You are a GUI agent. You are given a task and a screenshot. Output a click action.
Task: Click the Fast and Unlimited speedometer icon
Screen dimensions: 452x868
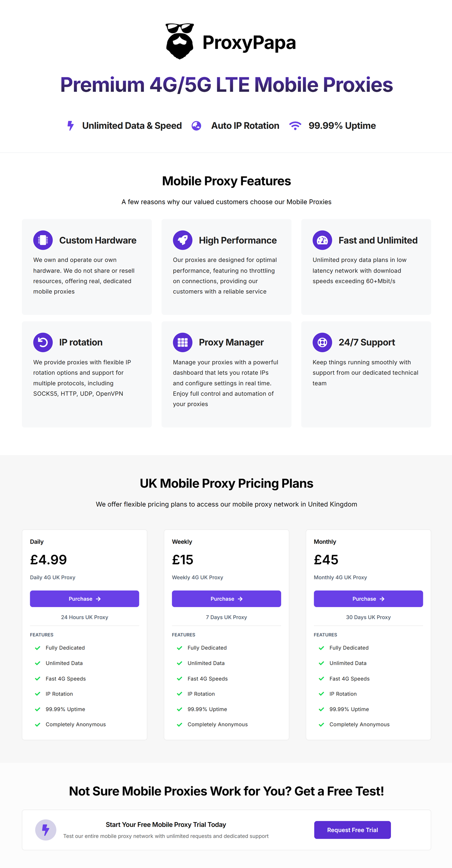(x=322, y=240)
